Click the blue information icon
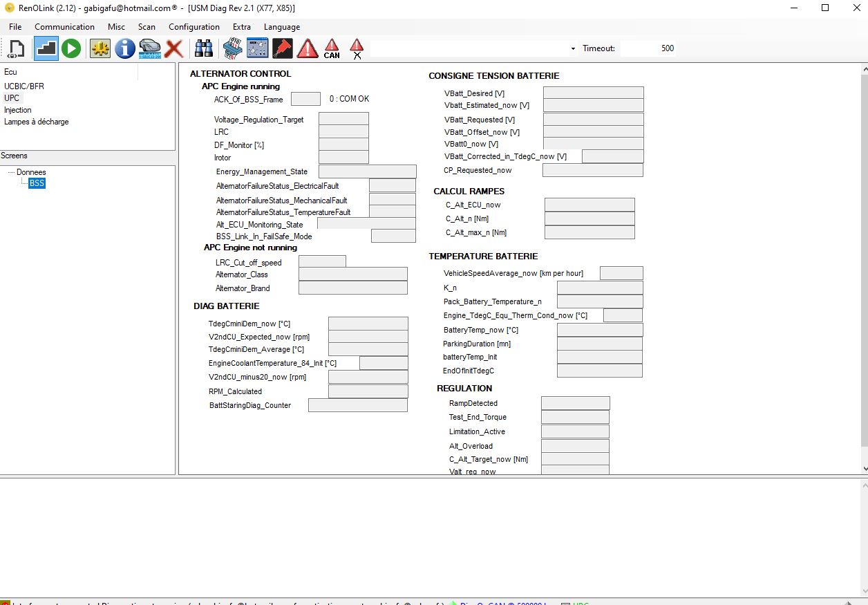The image size is (868, 605). click(125, 48)
